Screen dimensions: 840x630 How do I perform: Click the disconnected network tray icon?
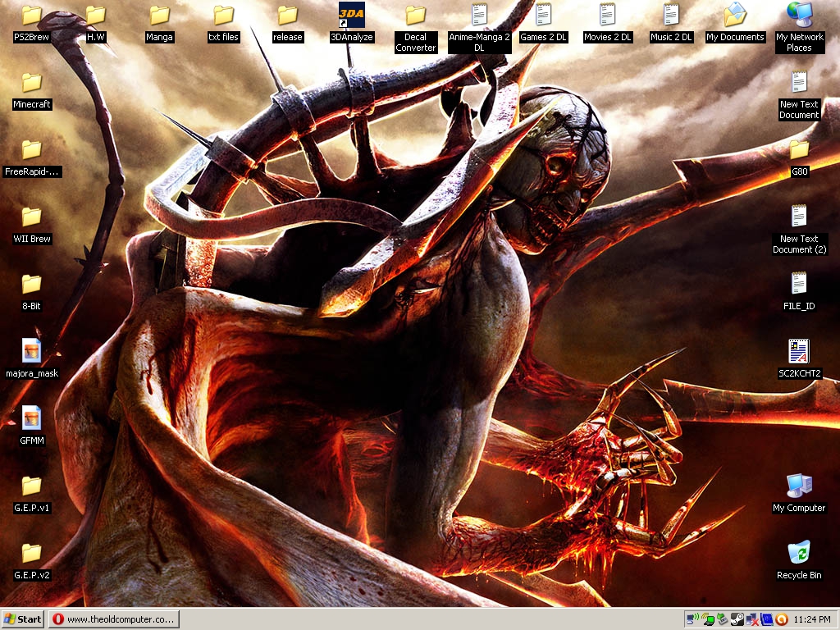click(751, 619)
